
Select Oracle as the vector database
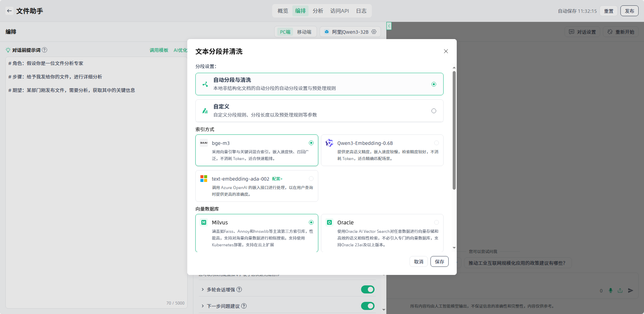pos(436,222)
